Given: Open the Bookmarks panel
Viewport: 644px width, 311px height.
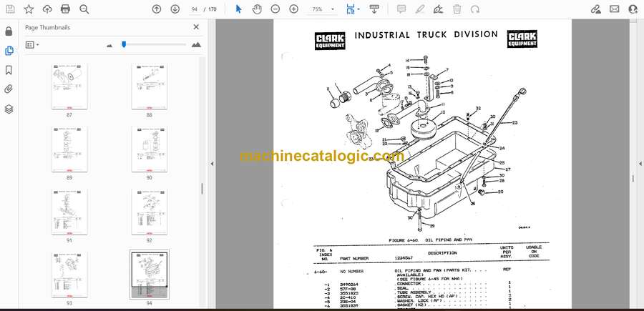Looking at the screenshot, I should tap(9, 70).
